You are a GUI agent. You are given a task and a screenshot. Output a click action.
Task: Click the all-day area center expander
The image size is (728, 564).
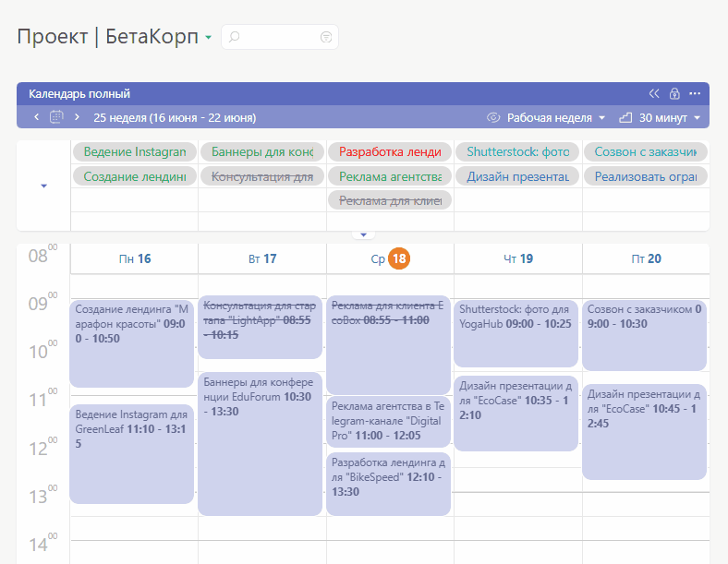(x=363, y=234)
